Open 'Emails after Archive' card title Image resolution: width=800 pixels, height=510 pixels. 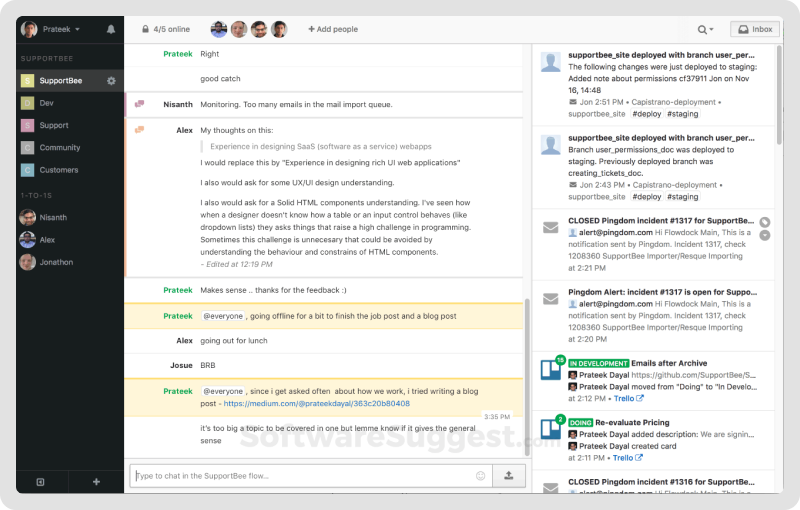click(669, 363)
